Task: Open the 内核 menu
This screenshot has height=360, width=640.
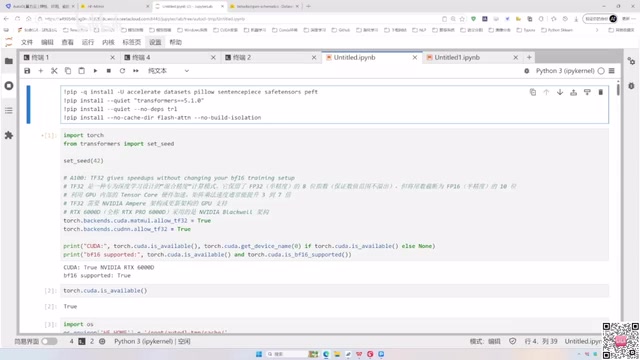Action: coord(108,42)
